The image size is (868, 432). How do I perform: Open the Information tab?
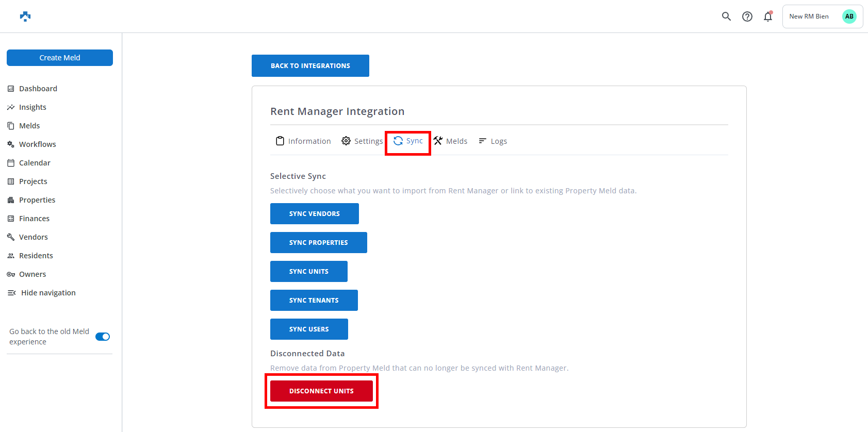[304, 141]
